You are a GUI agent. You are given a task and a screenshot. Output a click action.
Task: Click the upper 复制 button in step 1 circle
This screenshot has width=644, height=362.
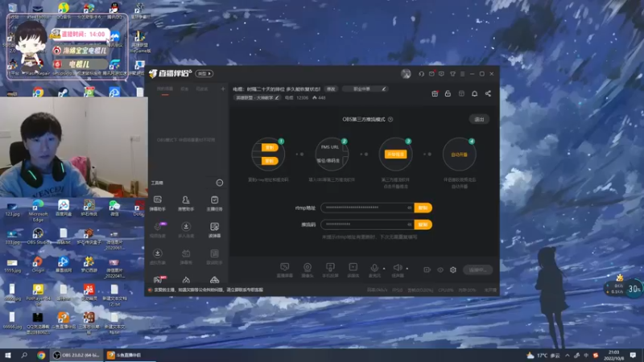pyautogui.click(x=270, y=147)
